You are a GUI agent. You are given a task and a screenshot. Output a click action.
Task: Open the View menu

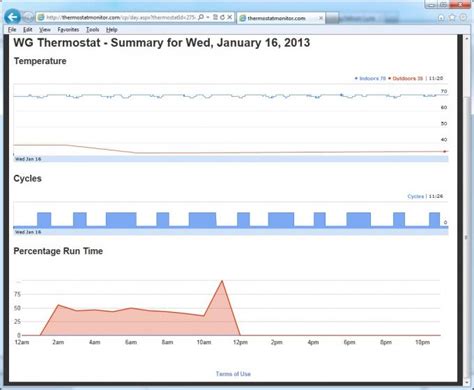pos(45,30)
